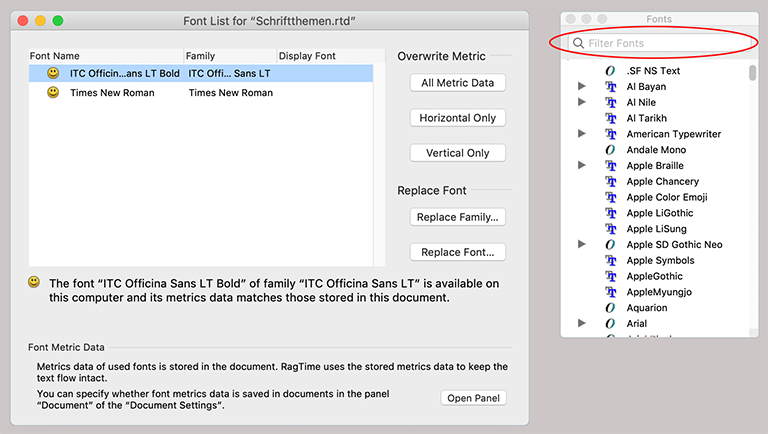Click the Andale Mono font icon
768x434 pixels.
[x=610, y=150]
